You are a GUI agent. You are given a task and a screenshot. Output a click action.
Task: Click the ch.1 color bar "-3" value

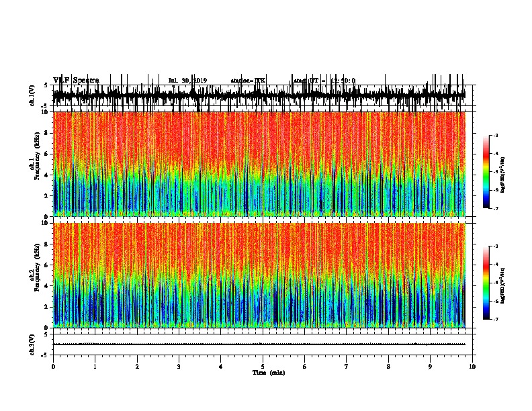[x=495, y=135]
